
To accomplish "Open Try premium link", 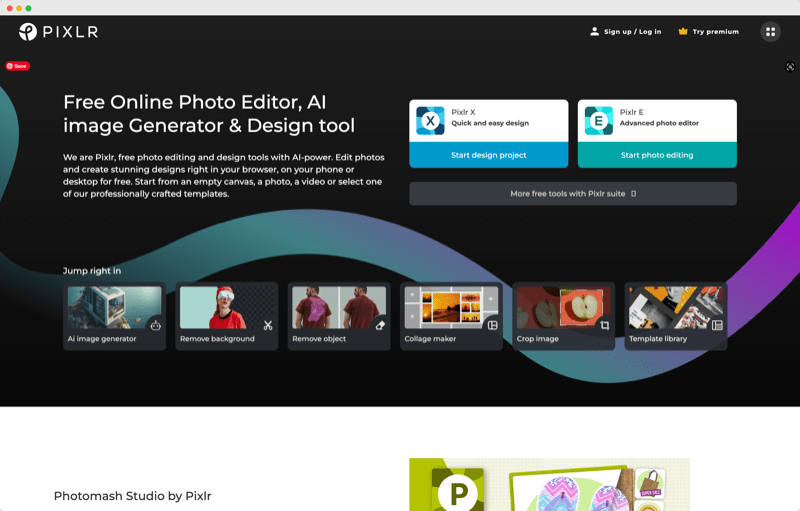I will [x=716, y=32].
